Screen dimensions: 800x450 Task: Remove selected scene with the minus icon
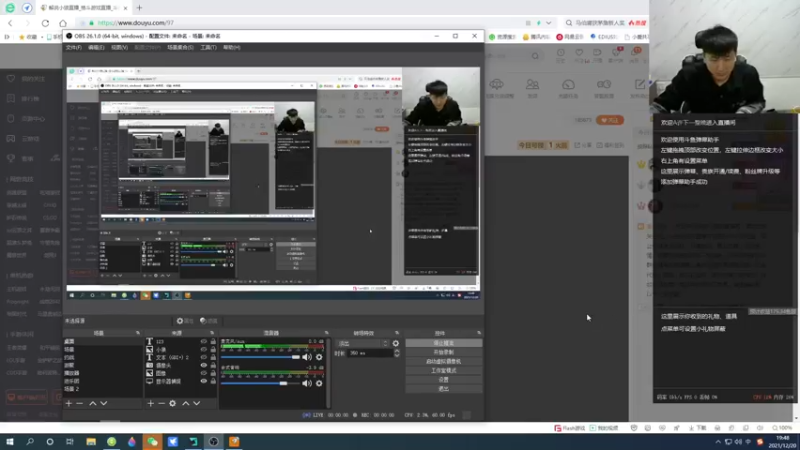[80, 404]
